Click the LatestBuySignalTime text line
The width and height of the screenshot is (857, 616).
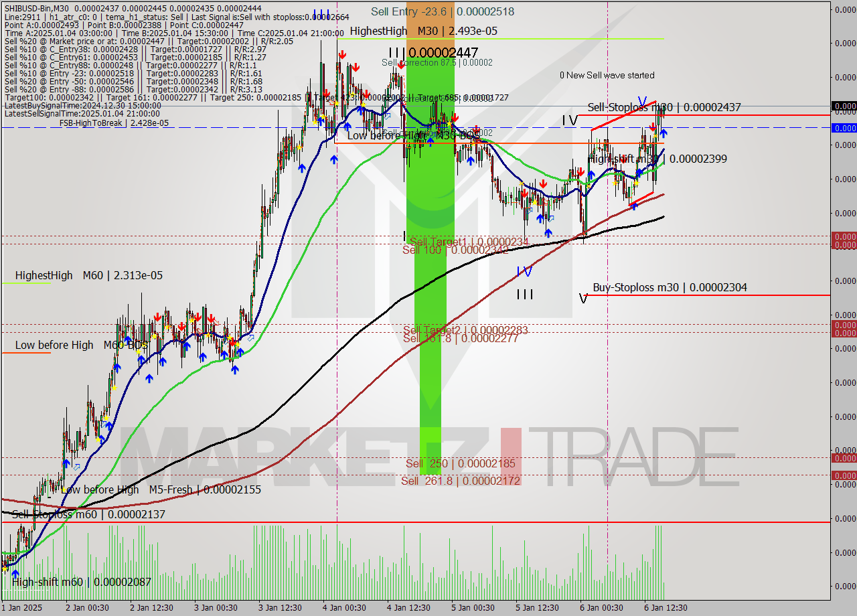(82, 106)
